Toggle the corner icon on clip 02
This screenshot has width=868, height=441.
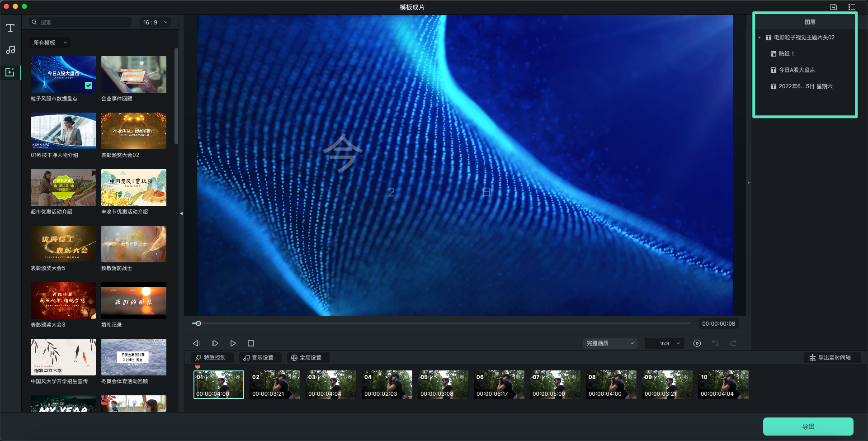[294, 376]
